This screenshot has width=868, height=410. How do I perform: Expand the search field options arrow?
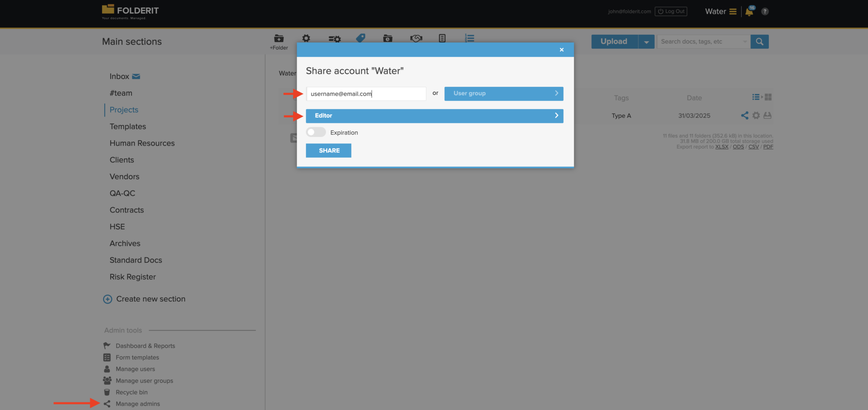pyautogui.click(x=745, y=42)
